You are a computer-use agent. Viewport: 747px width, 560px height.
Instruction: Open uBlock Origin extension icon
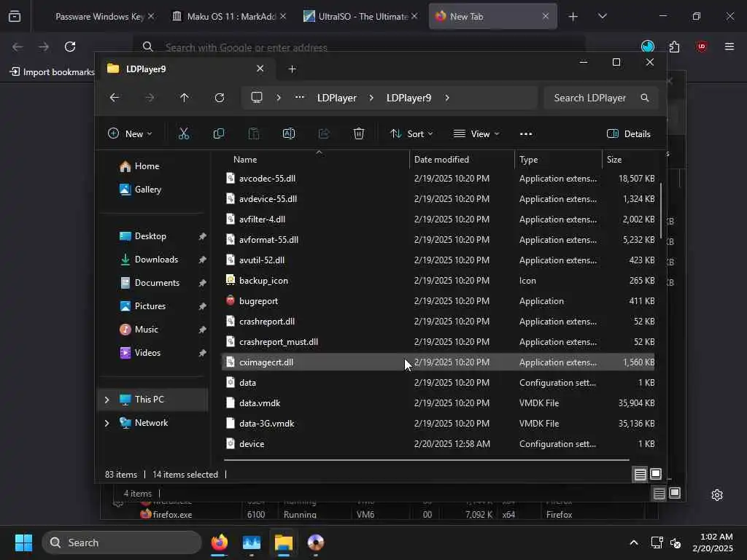[701, 47]
